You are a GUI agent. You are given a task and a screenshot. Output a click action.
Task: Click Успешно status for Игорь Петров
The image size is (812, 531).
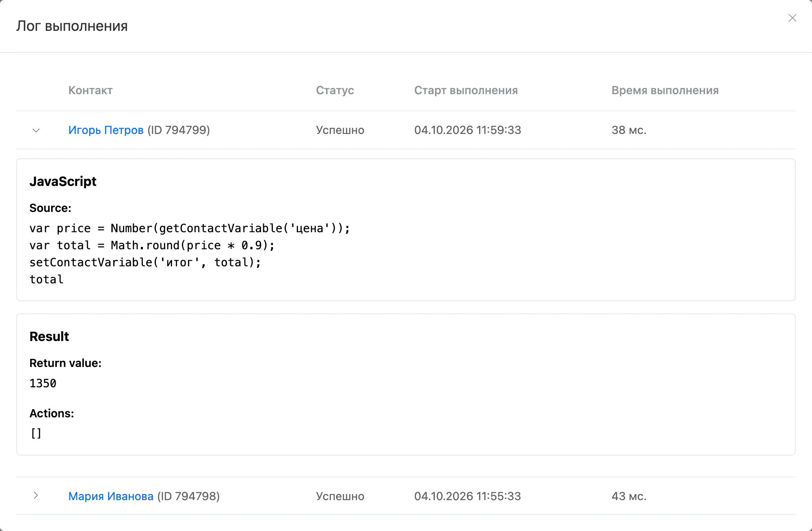[340, 130]
